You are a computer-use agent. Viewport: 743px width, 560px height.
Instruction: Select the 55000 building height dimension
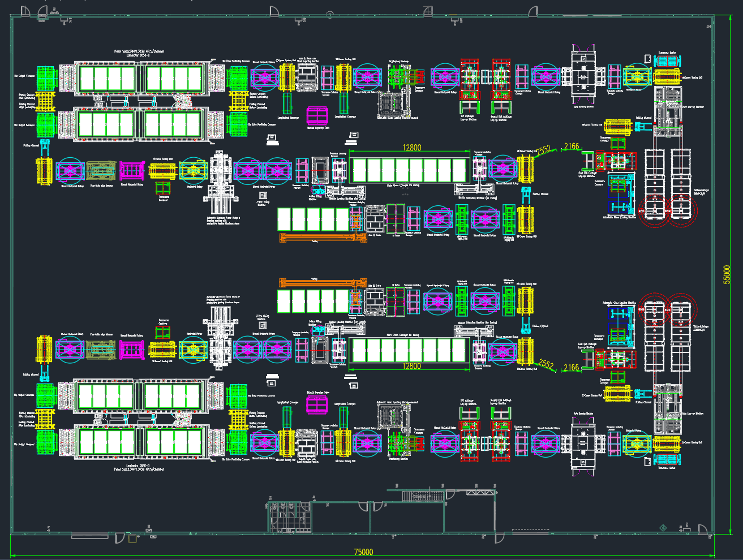click(x=727, y=275)
